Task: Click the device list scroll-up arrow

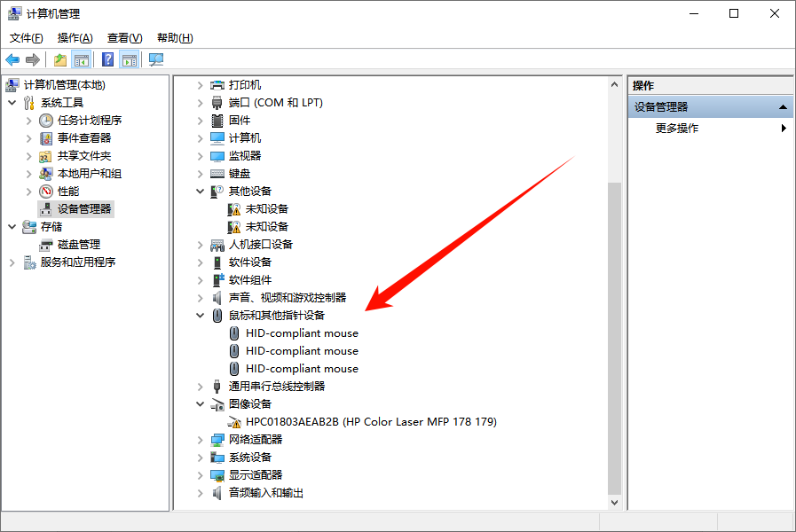Action: click(613, 84)
